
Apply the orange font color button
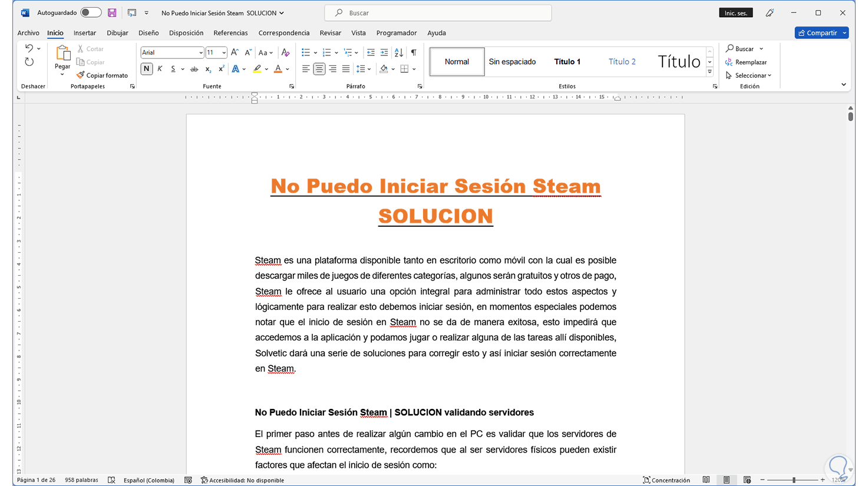click(278, 69)
